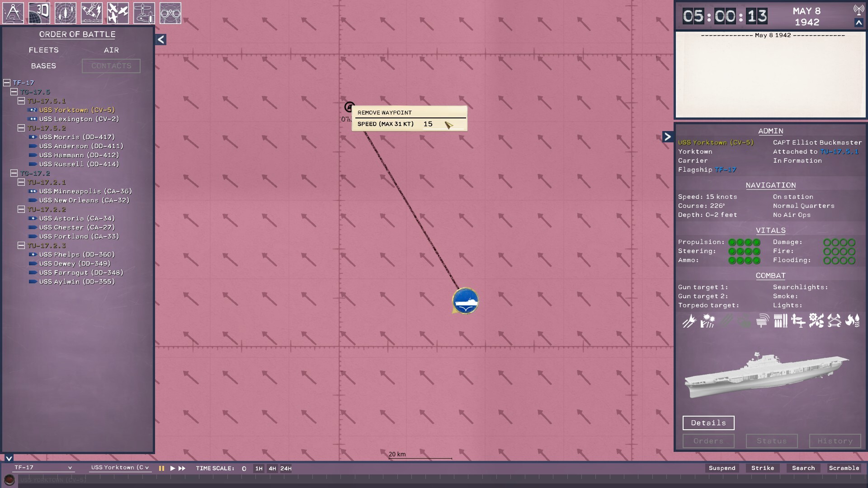Select the Air tab
Image resolution: width=868 pixels, height=488 pixels.
point(111,50)
